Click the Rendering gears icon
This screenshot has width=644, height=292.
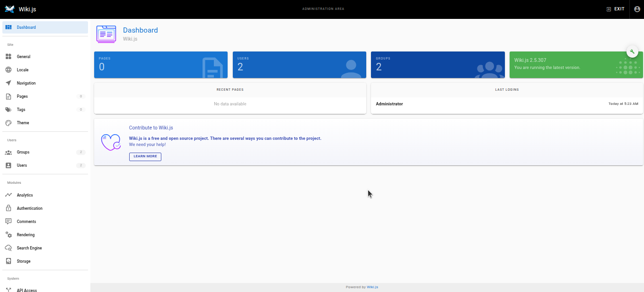pos(9,235)
